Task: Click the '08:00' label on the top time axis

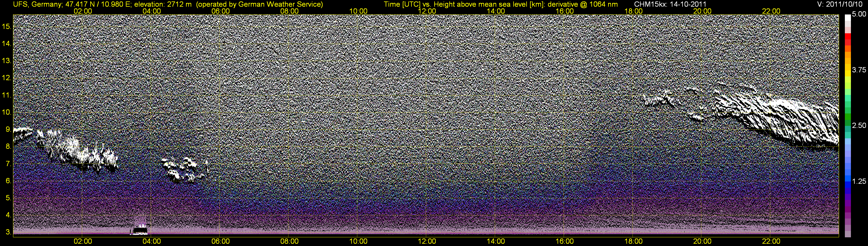Action: 289,11
